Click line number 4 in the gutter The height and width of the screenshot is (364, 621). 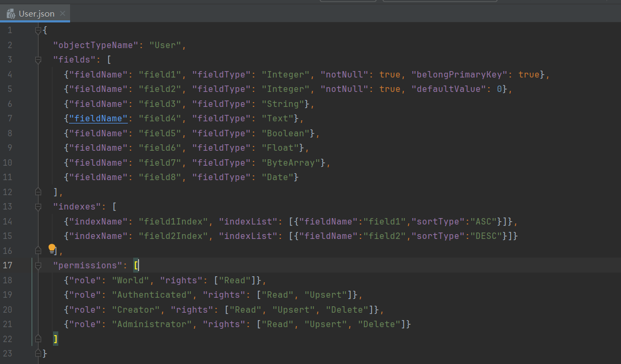(x=10, y=74)
